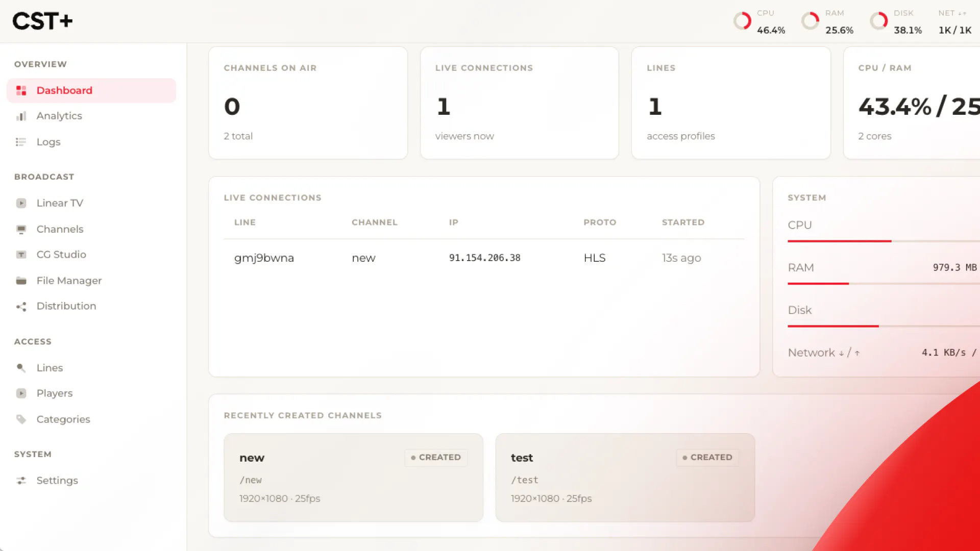The image size is (980, 551).
Task: Click the 'new' channel cell in table
Action: (x=363, y=258)
